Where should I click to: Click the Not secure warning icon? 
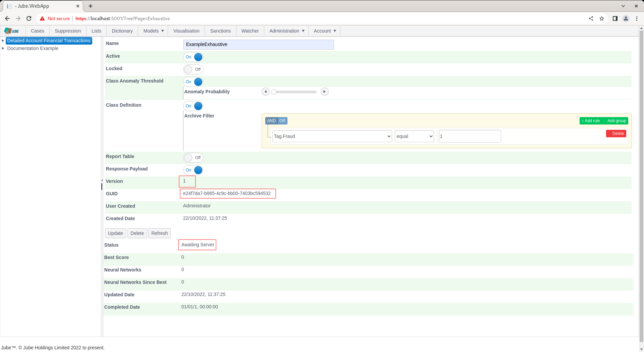click(42, 18)
